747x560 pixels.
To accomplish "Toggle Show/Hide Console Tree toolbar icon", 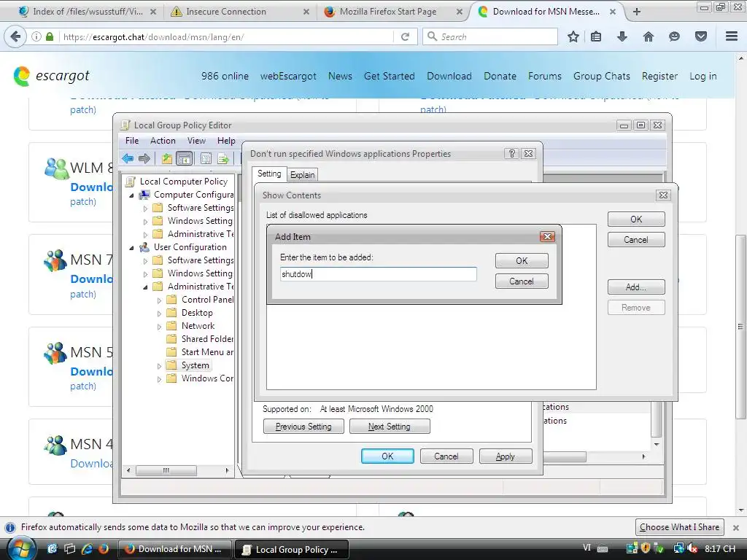I will [184, 158].
